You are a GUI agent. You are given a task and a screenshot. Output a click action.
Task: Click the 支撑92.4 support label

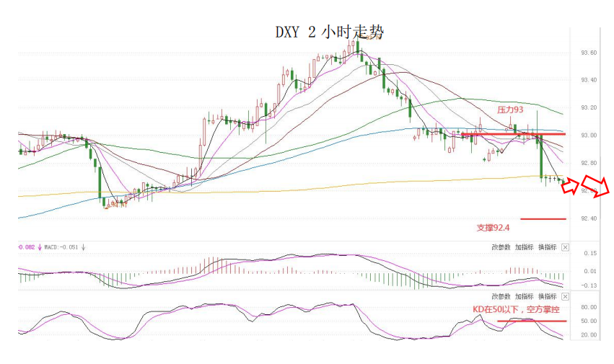click(493, 227)
